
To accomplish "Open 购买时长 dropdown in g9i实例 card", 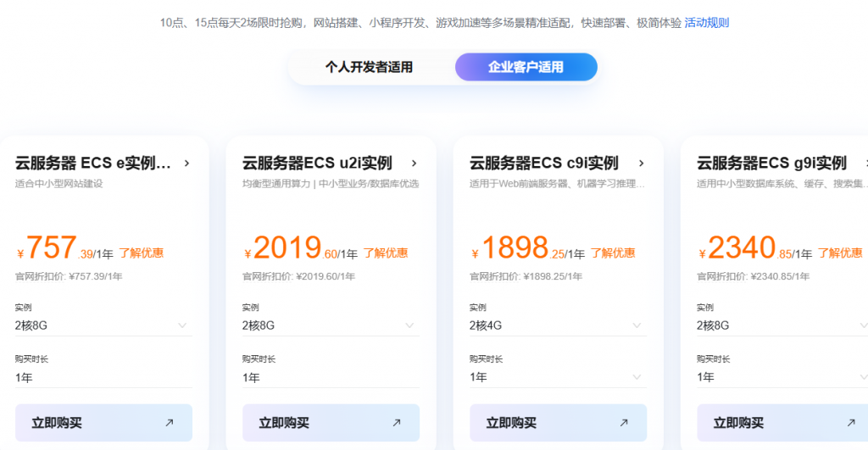I will pyautogui.click(x=782, y=377).
